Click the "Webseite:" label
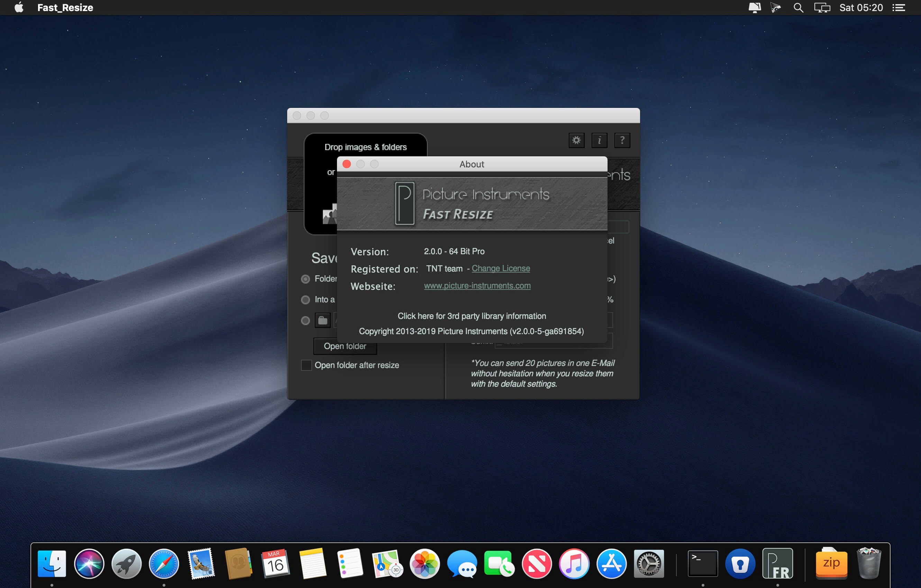921x588 pixels. click(x=373, y=286)
